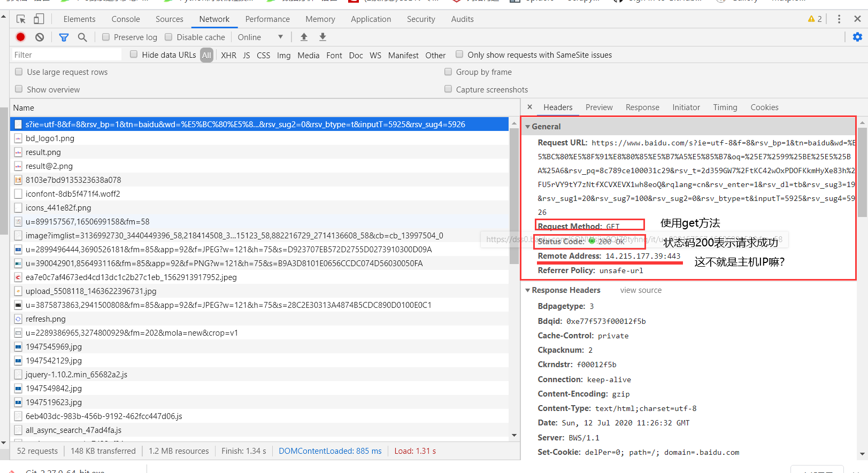
Task: Open the Initiator tab
Action: pos(686,107)
